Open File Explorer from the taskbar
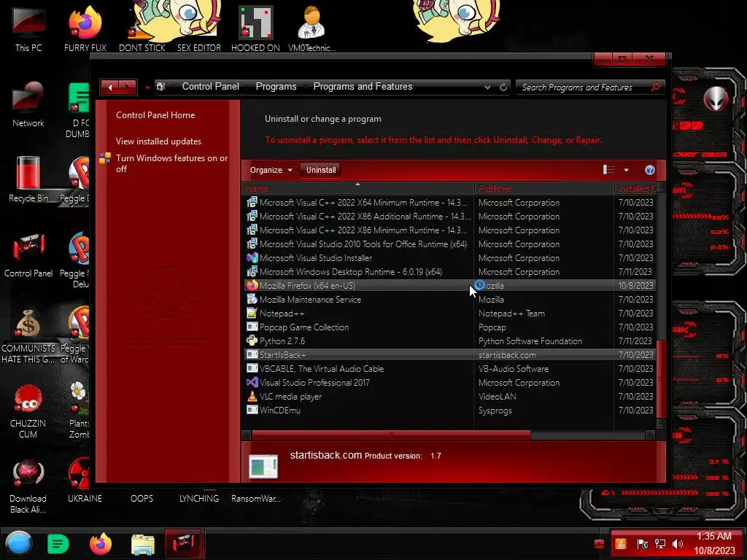The height and width of the screenshot is (560, 747). point(143,544)
